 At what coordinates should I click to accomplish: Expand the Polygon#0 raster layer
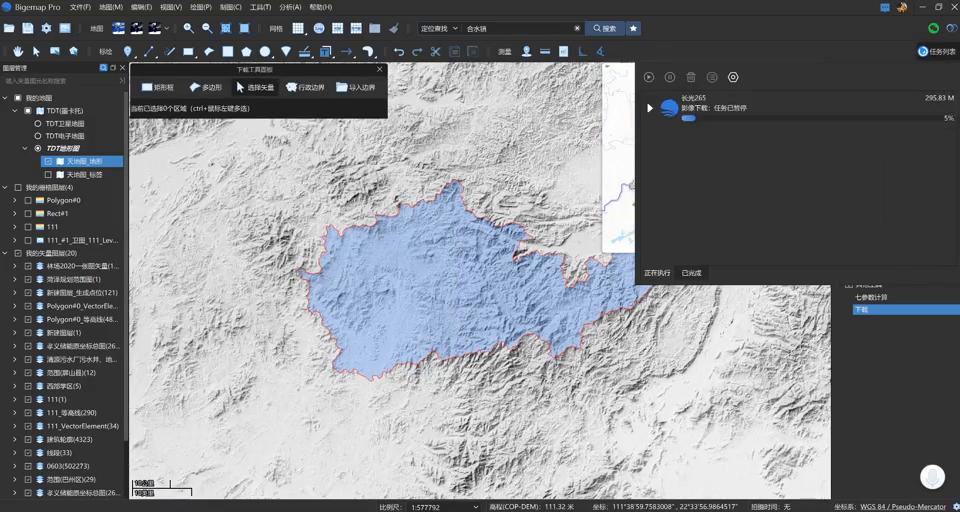pyautogui.click(x=15, y=200)
